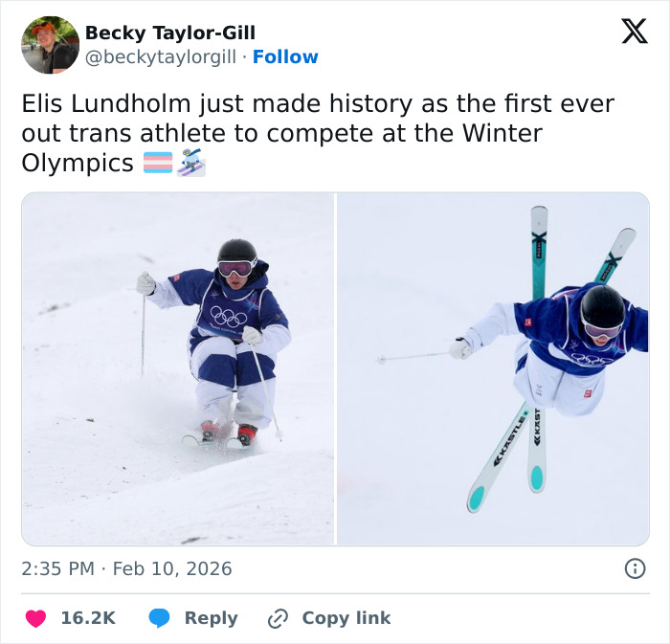Click the Reply button label

click(x=211, y=618)
